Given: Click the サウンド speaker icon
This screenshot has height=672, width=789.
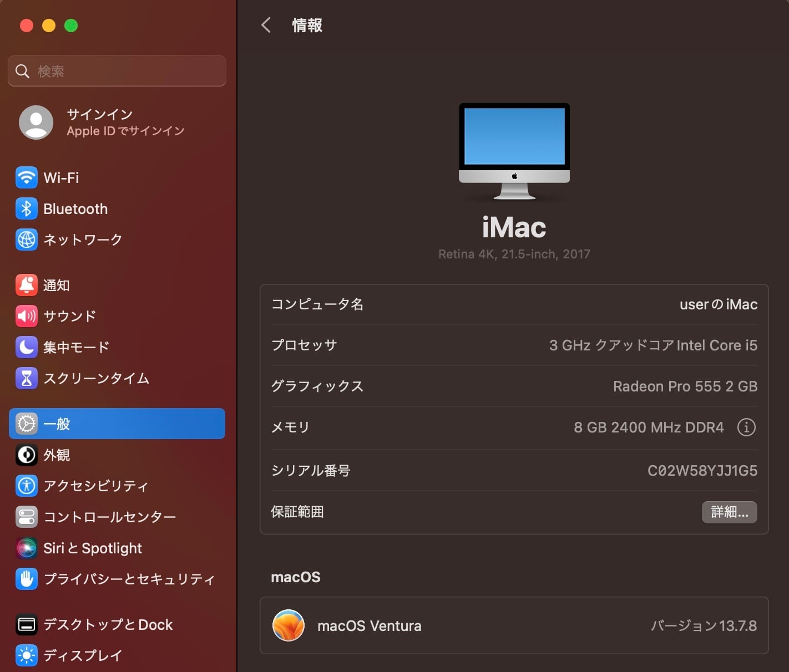Looking at the screenshot, I should tap(27, 316).
